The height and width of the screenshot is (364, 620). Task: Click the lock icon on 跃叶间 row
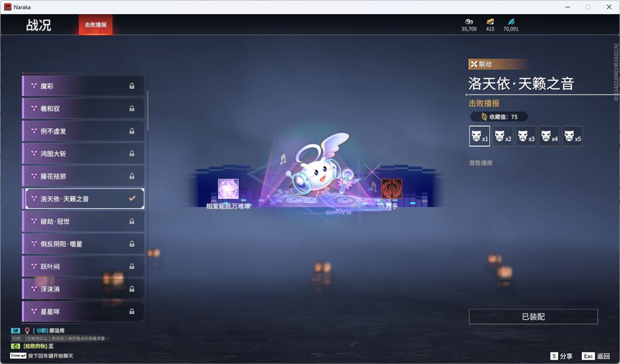pyautogui.click(x=132, y=267)
